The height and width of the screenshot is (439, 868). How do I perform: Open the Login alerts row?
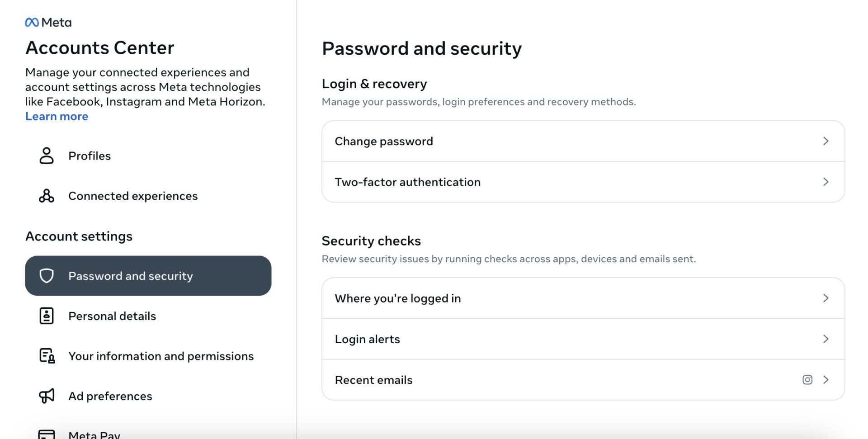pyautogui.click(x=583, y=339)
